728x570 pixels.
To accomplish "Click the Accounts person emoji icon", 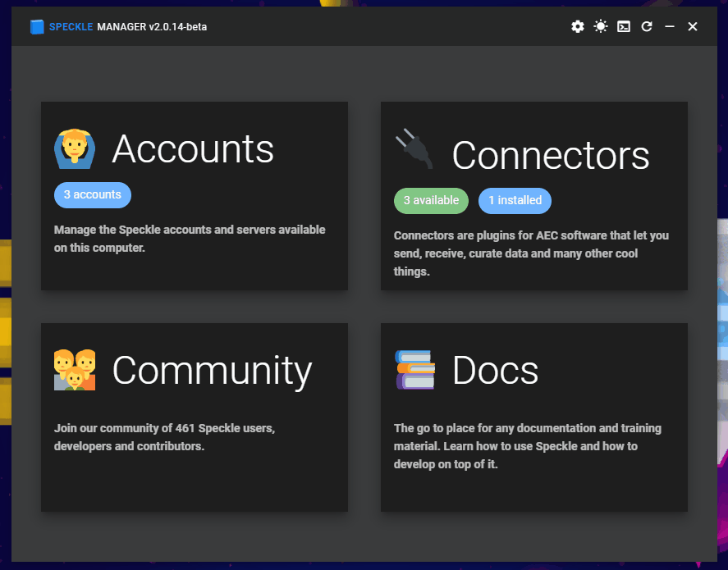I will click(75, 149).
